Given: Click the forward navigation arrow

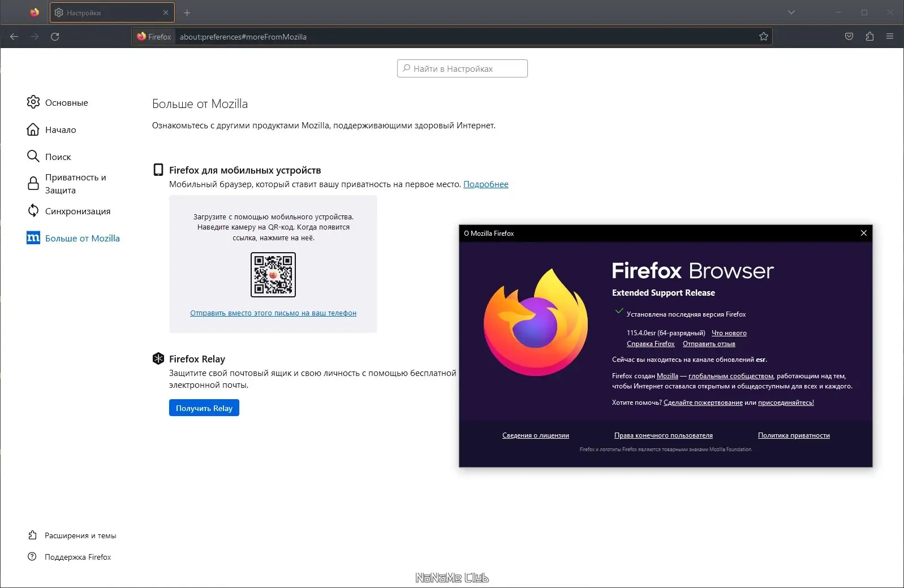Looking at the screenshot, I should 35,37.
